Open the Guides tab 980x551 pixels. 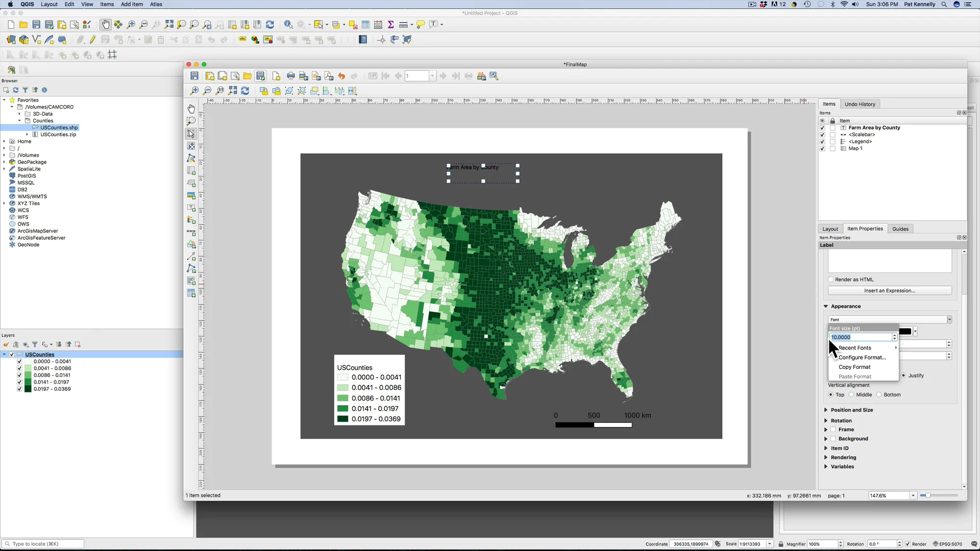coord(900,229)
